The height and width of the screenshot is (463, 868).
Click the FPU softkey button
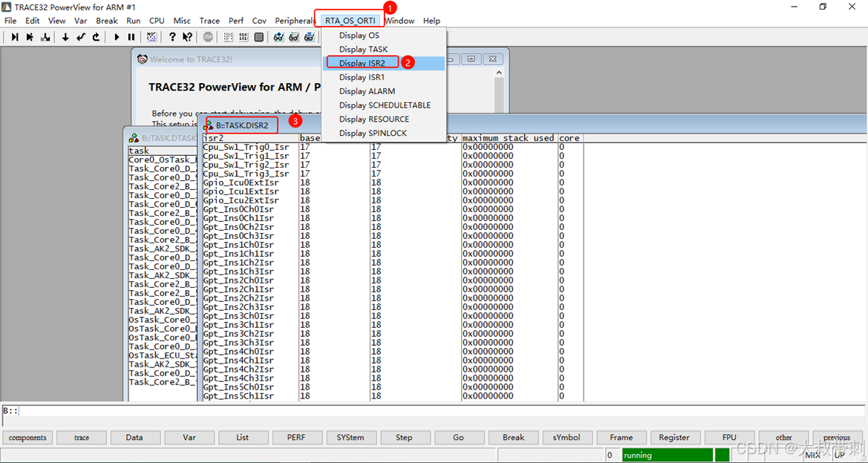[x=729, y=438]
